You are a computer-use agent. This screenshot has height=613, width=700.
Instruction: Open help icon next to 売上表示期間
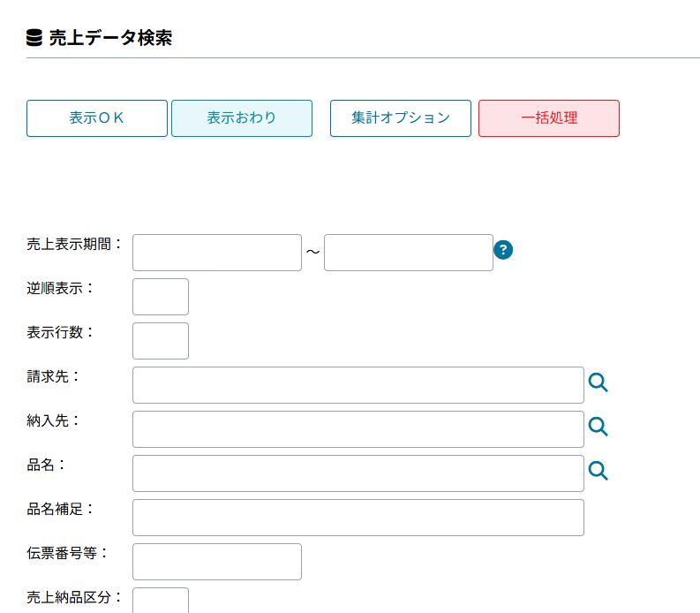(x=503, y=250)
